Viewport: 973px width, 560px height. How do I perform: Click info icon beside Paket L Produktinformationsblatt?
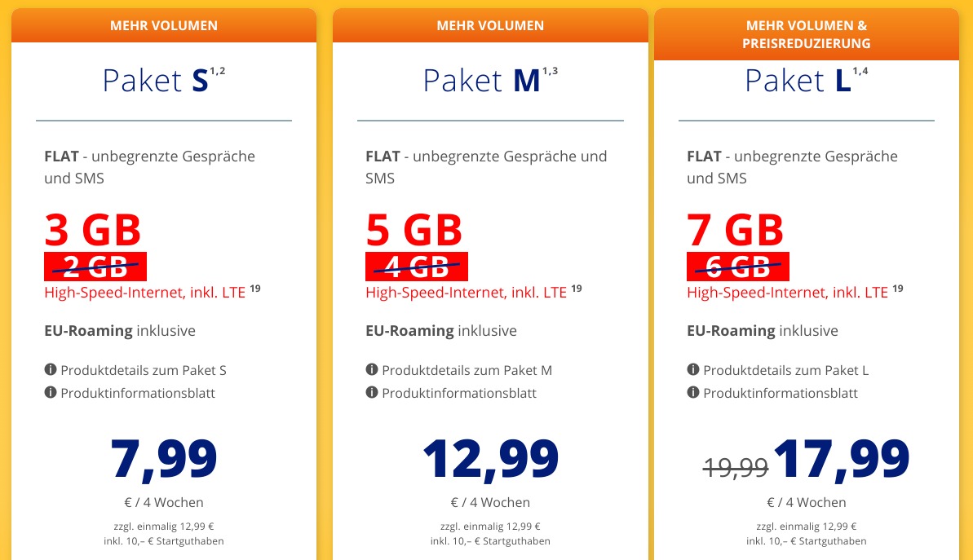pyautogui.click(x=693, y=393)
